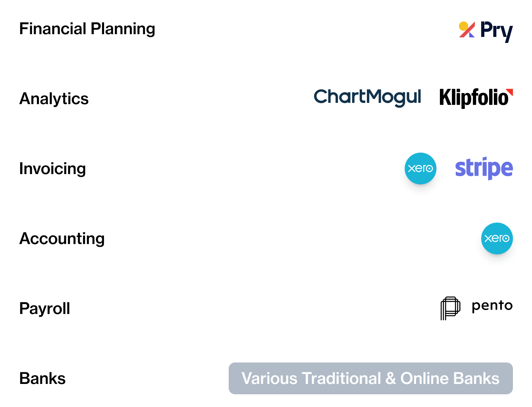This screenshot has width=532, height=407.
Task: Click the pento wordmark text
Action: (492, 306)
